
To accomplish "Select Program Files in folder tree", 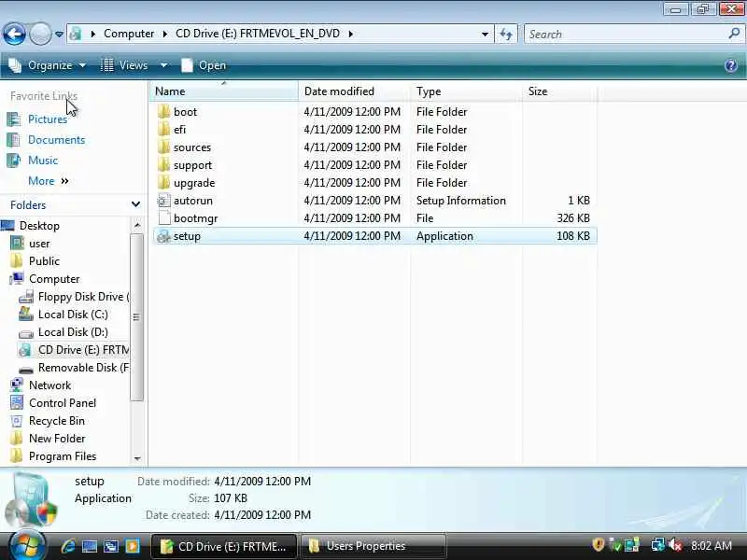I will coord(63,456).
